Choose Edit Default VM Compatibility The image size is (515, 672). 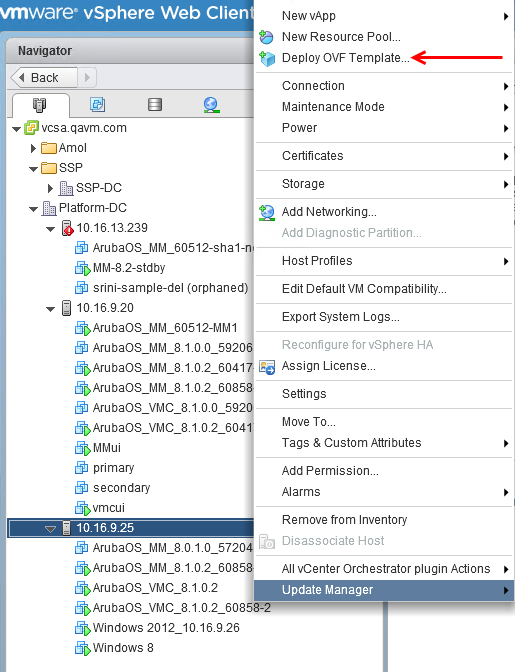pyautogui.click(x=384, y=289)
